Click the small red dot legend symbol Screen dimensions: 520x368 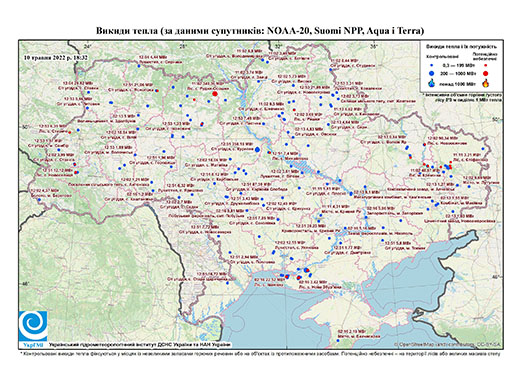(485, 65)
